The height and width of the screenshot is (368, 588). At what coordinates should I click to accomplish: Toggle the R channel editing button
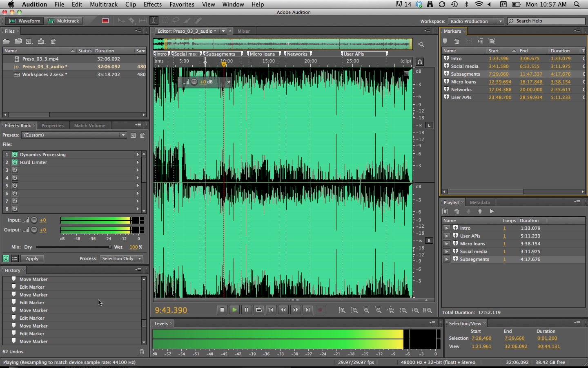click(x=429, y=240)
